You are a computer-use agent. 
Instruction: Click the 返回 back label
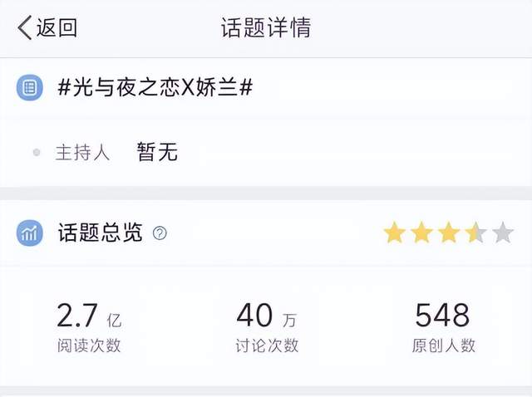pyautogui.click(x=57, y=27)
